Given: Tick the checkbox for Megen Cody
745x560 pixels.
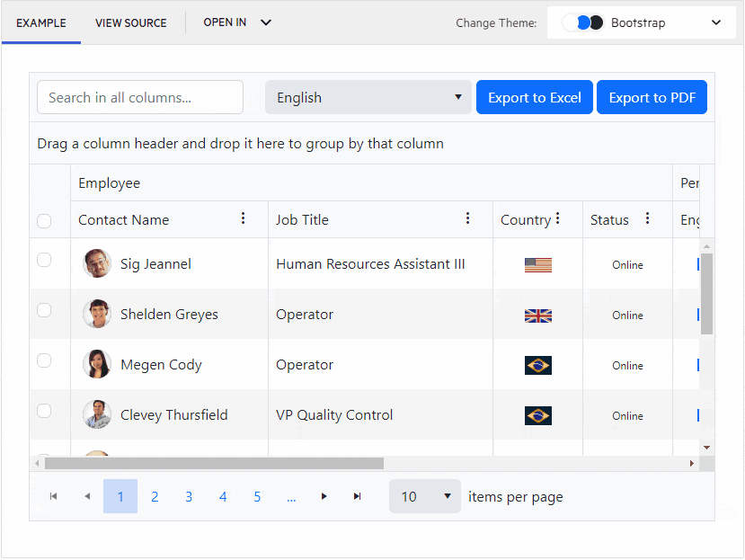Looking at the screenshot, I should [x=44, y=361].
